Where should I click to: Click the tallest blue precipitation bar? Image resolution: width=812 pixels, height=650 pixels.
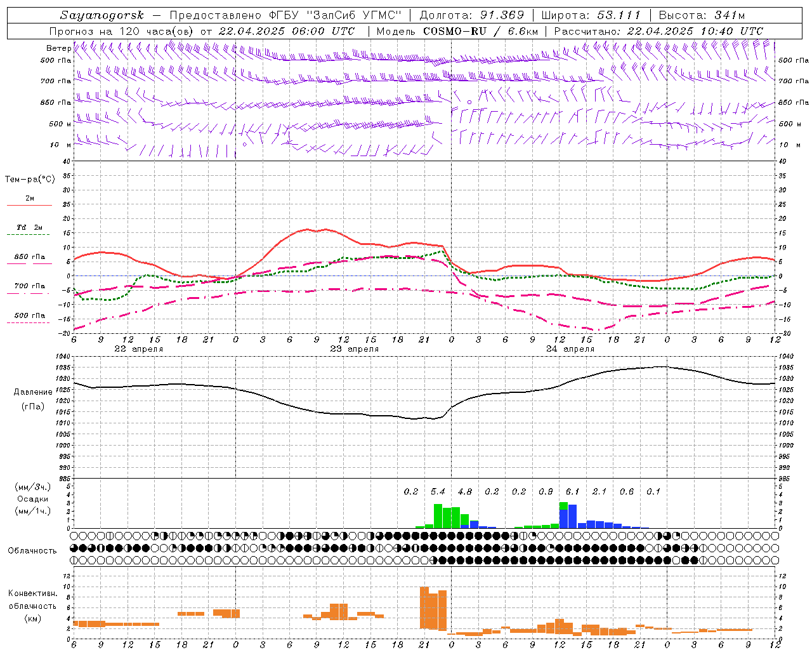(572, 517)
